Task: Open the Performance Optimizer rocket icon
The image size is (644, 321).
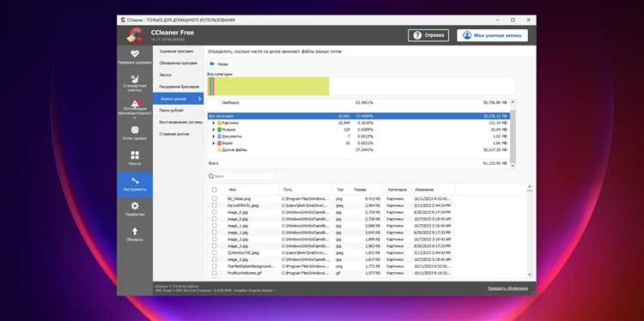Action: click(135, 103)
